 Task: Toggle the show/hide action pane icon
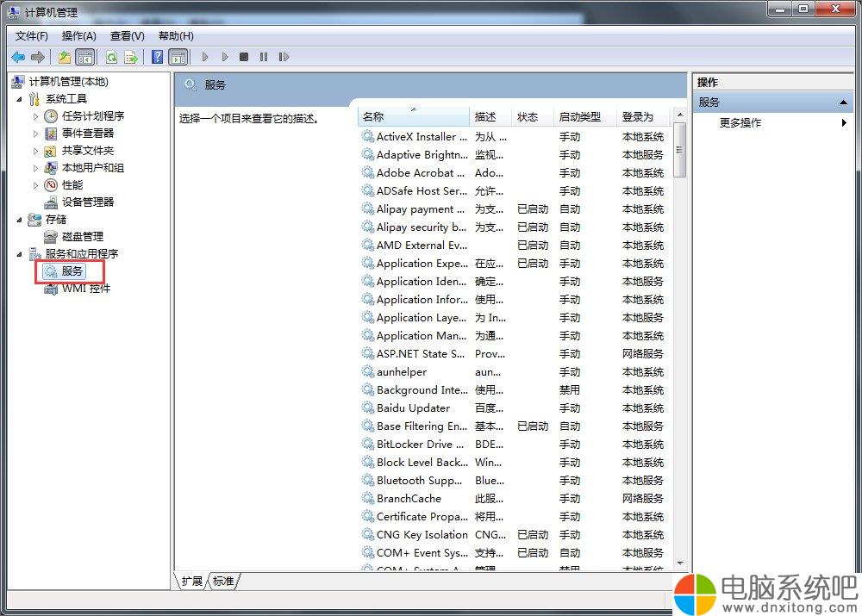tap(178, 57)
